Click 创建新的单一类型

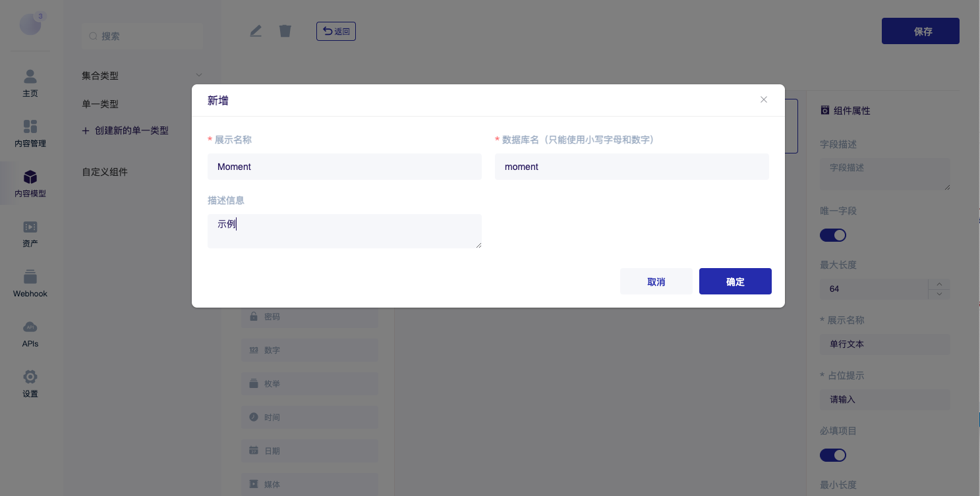(x=131, y=130)
